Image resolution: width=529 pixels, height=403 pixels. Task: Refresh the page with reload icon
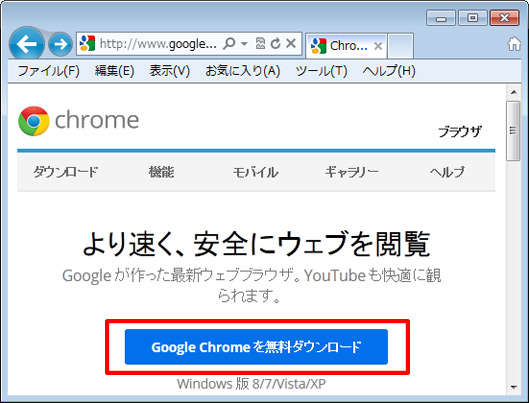coord(275,44)
